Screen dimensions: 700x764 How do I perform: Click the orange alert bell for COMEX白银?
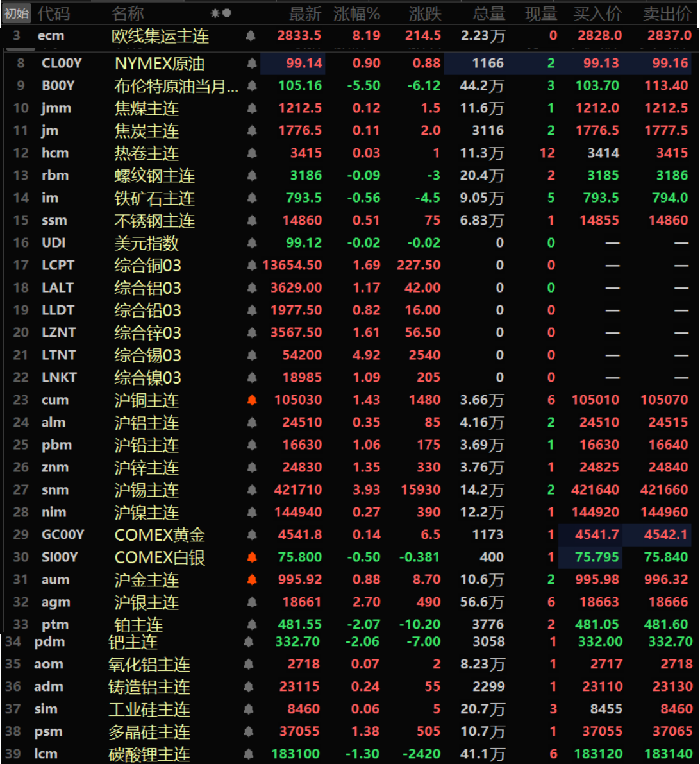(x=252, y=557)
